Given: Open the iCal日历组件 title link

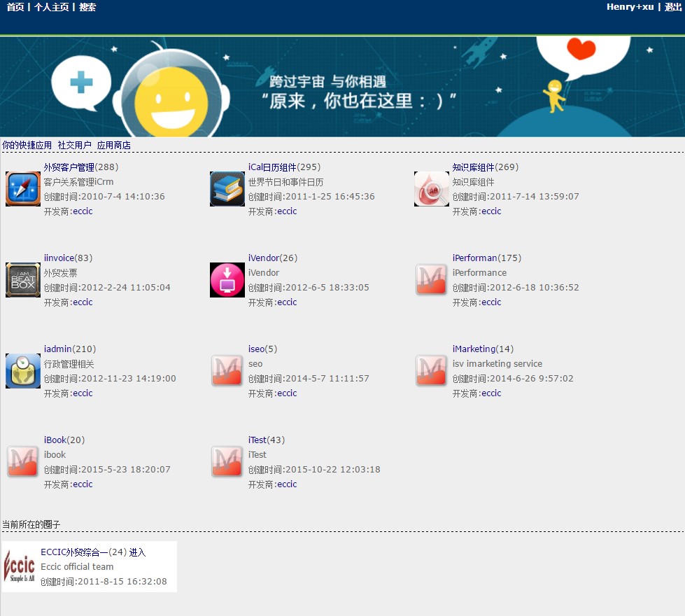Looking at the screenshot, I should [x=272, y=167].
